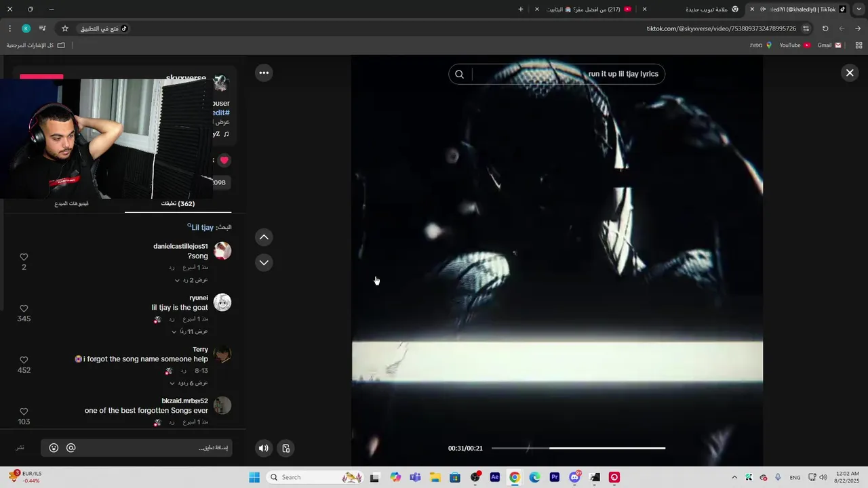Click the username danielcastillejos51
868x488 pixels.
180,246
